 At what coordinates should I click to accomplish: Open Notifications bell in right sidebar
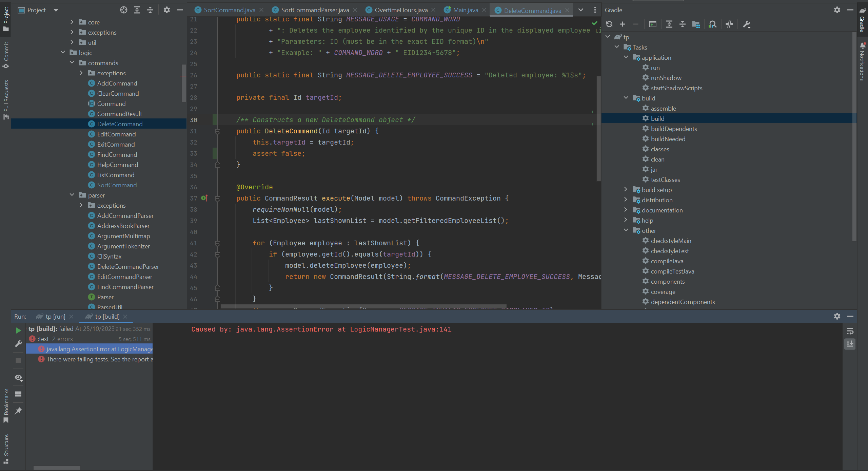(862, 46)
